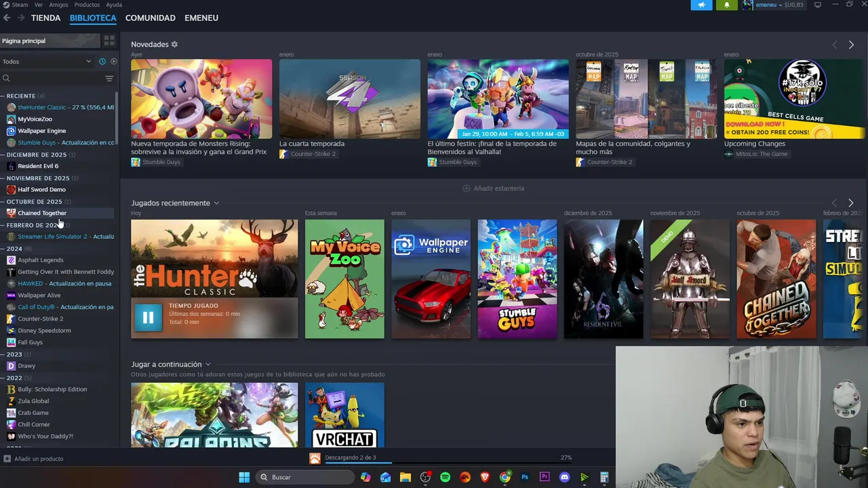The width and height of the screenshot is (868, 488).
Task: Open VRChat suggested game cover
Action: tap(344, 415)
